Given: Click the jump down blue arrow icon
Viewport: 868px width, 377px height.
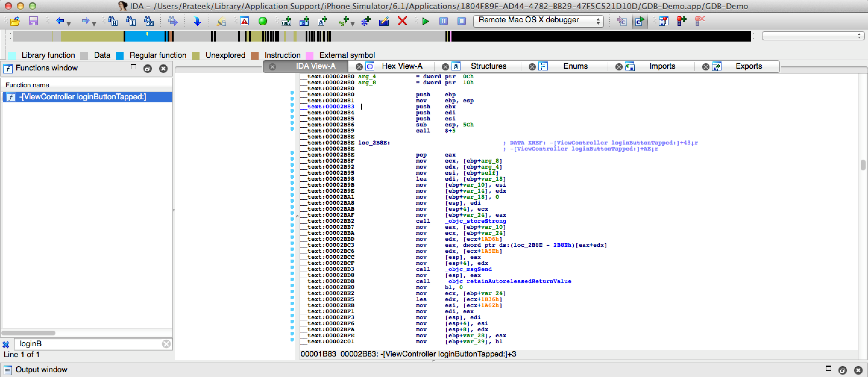Looking at the screenshot, I should (x=197, y=22).
